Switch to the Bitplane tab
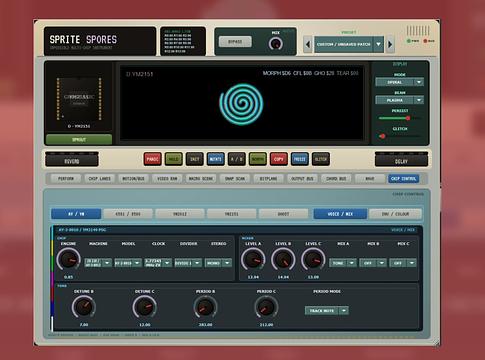This screenshot has width=485, height=360. (x=269, y=179)
